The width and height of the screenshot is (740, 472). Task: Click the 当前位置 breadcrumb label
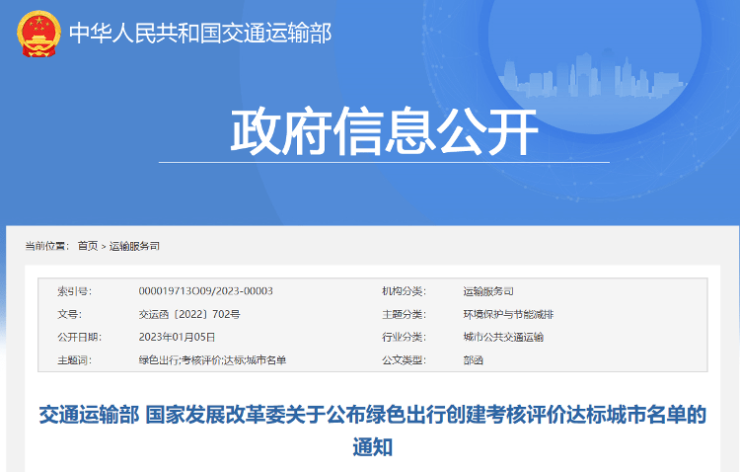[47, 246]
